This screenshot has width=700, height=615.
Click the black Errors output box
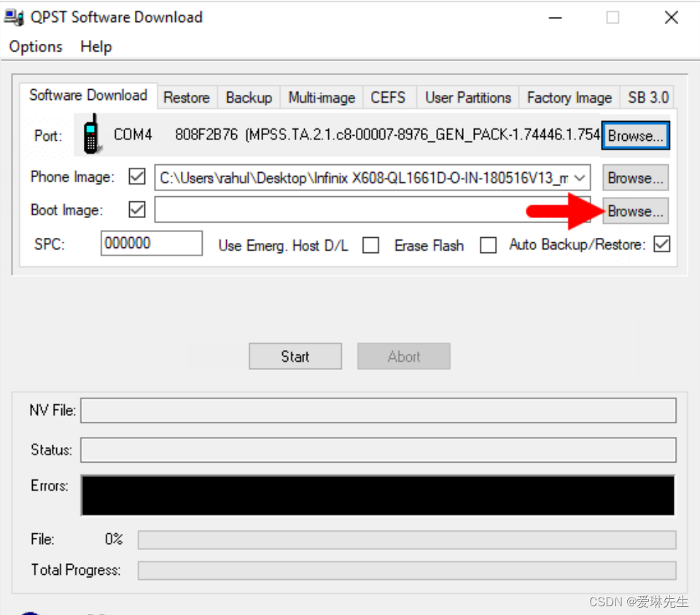coord(378,495)
